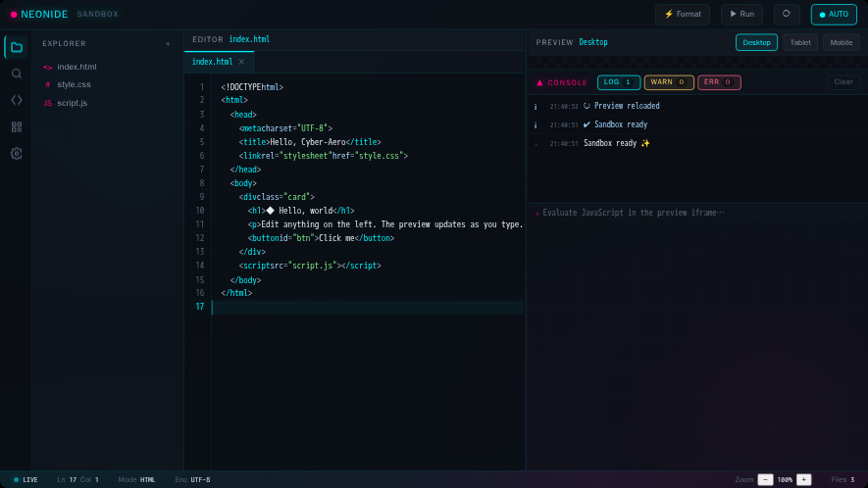Click the PREVIEW header Desktop label
Image resolution: width=868 pixels, height=488 pixels.
tap(592, 42)
